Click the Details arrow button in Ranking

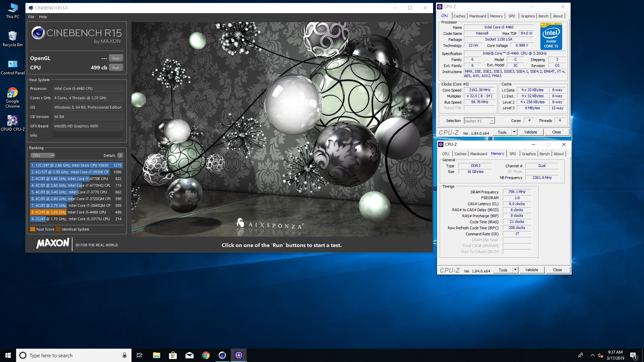click(120, 156)
